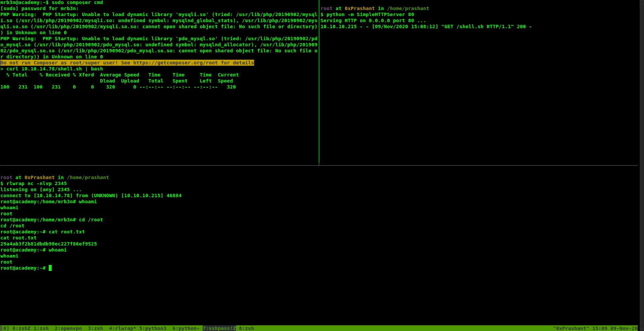Switch to tmux window 1:zsh
The image size is (644, 331).
(41, 328)
